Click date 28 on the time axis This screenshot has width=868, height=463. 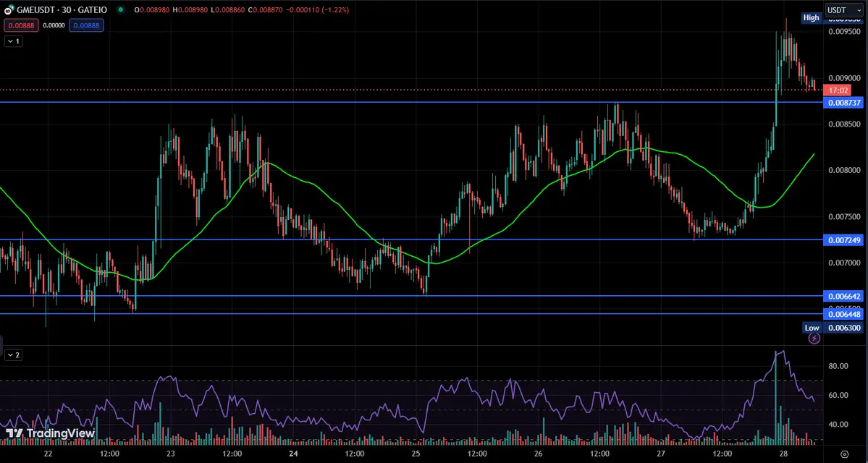784,454
